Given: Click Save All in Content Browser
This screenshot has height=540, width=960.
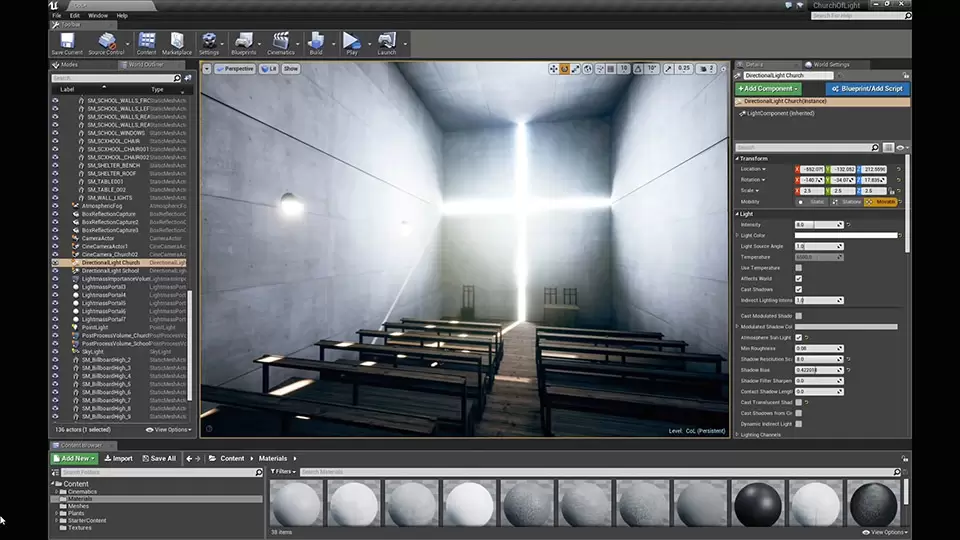Looking at the screenshot, I should (x=158, y=458).
